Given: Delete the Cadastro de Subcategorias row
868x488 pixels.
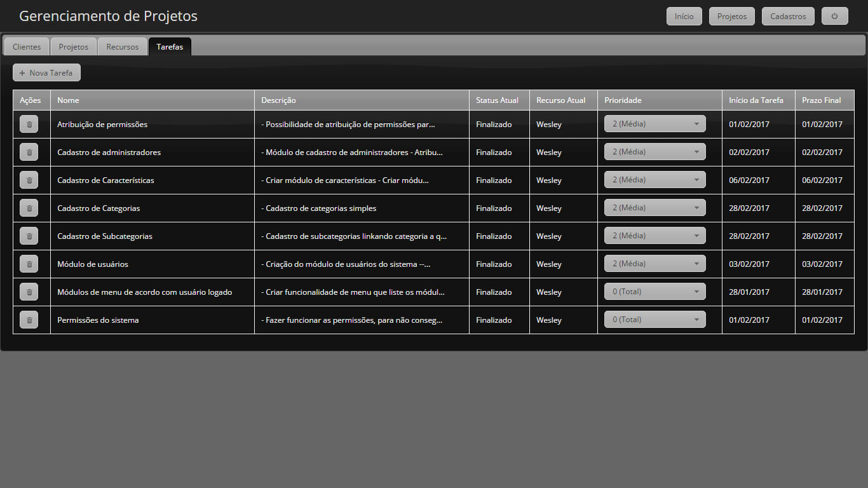Looking at the screenshot, I should pyautogui.click(x=29, y=236).
